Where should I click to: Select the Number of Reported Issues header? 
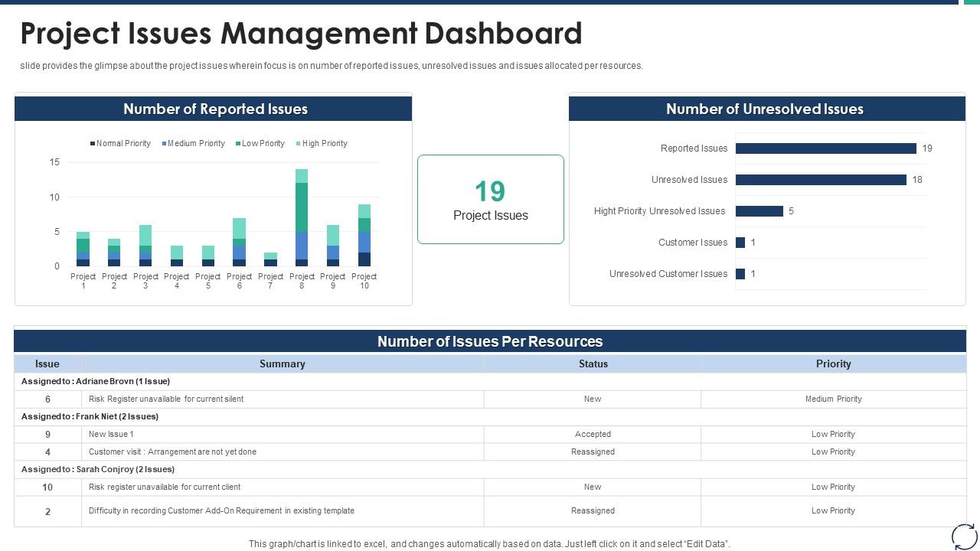(x=214, y=109)
